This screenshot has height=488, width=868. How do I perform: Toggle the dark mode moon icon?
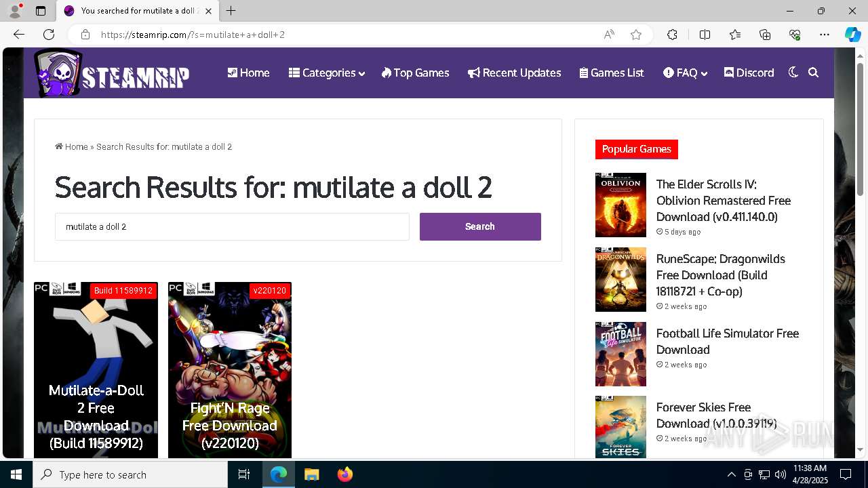tap(793, 73)
